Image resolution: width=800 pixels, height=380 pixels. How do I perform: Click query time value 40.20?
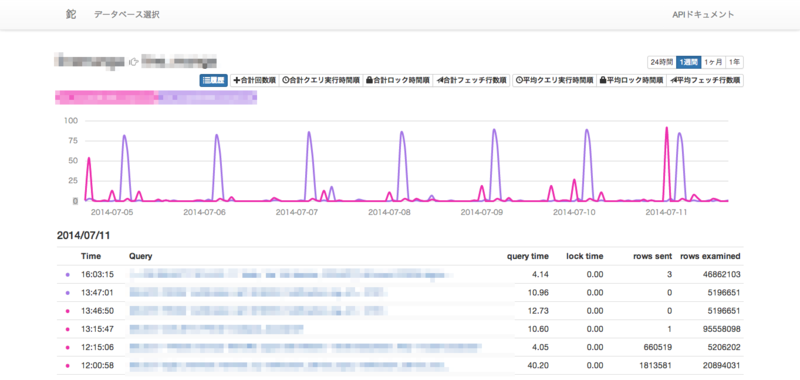pos(539,365)
